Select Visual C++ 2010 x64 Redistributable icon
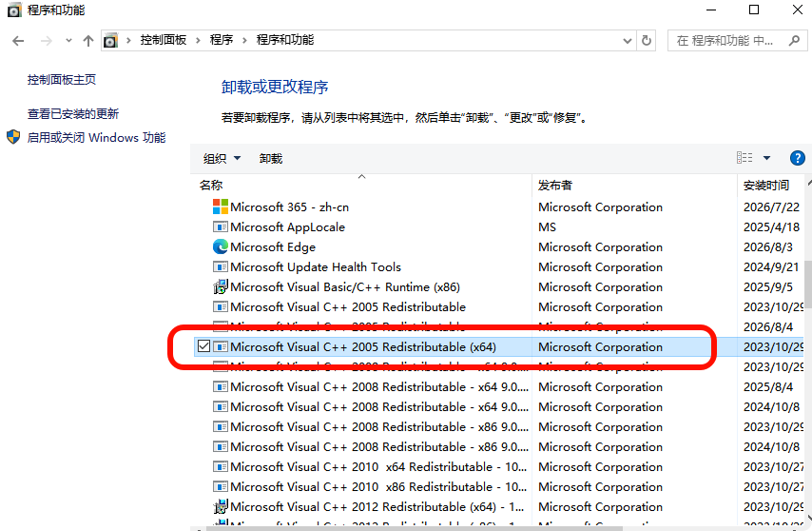Image resolution: width=812 pixels, height=531 pixels. pyautogui.click(x=221, y=466)
